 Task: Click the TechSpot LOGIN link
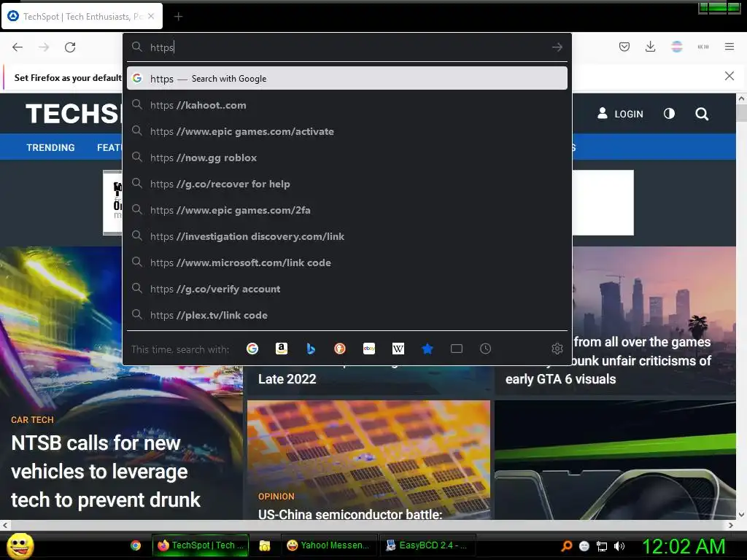[x=620, y=114]
